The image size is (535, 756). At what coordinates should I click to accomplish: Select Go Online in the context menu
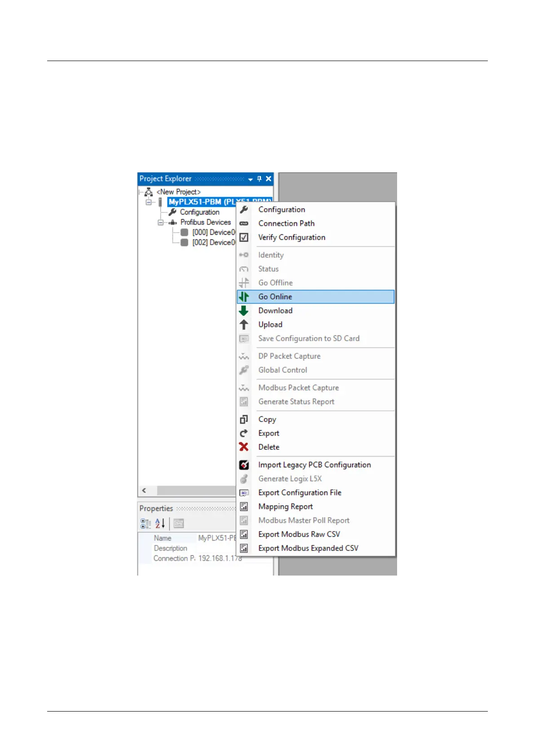[x=316, y=297]
